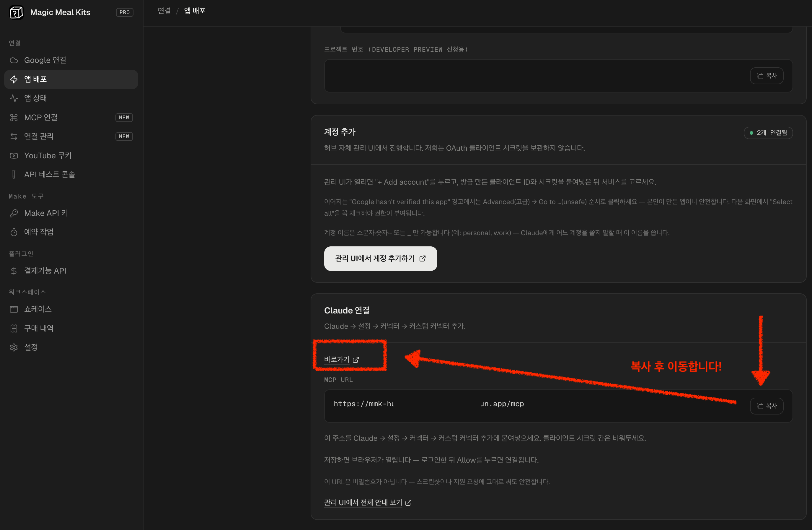Click the swap arrows icon beside 연결 관리
Viewport: 812px width, 530px height.
pyautogui.click(x=14, y=136)
